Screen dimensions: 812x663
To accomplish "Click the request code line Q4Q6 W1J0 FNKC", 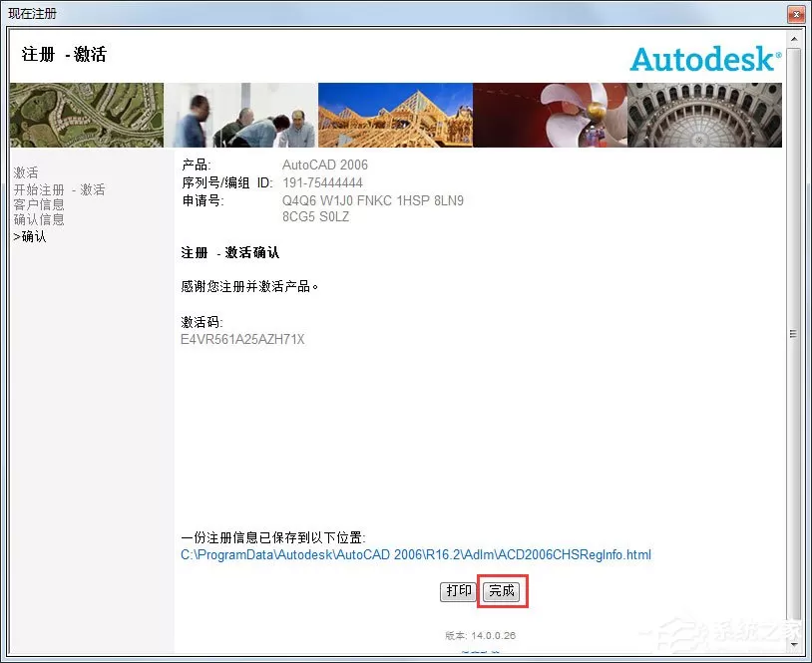I will point(373,200).
